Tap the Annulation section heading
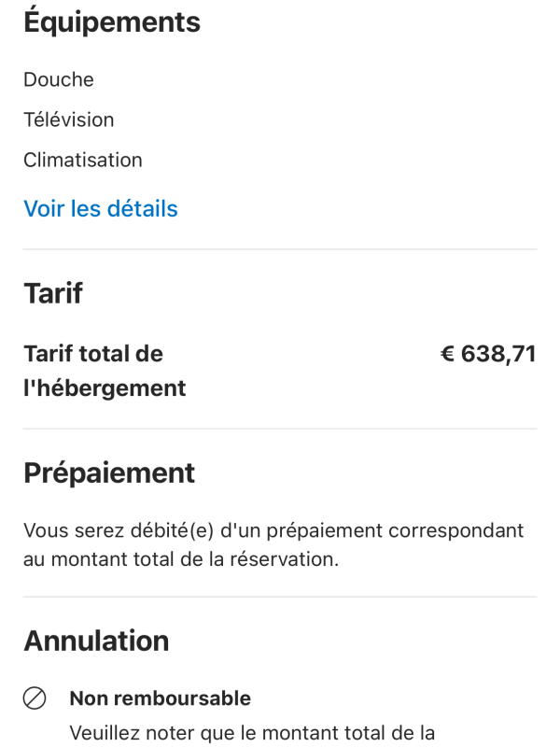The image size is (560, 747). coord(96,641)
